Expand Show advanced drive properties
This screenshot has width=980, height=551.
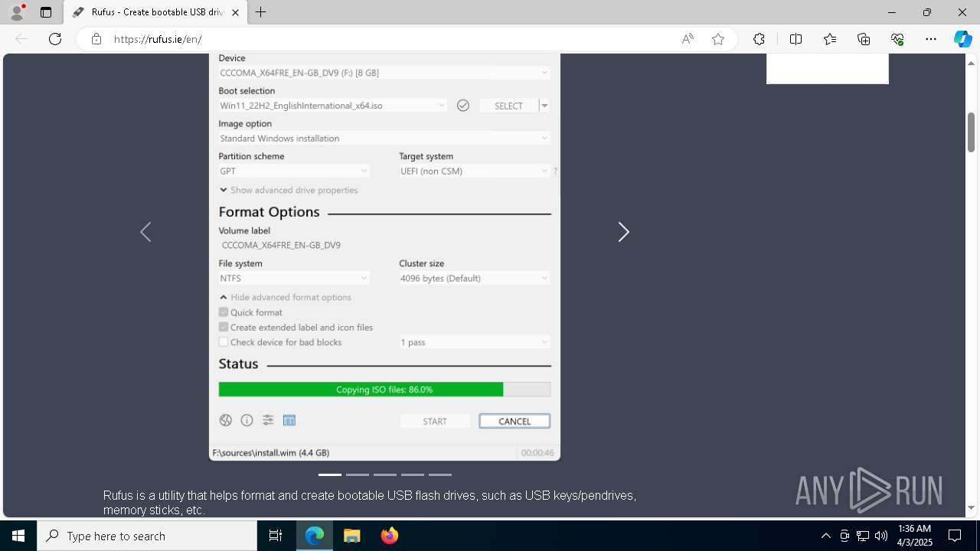coord(289,190)
